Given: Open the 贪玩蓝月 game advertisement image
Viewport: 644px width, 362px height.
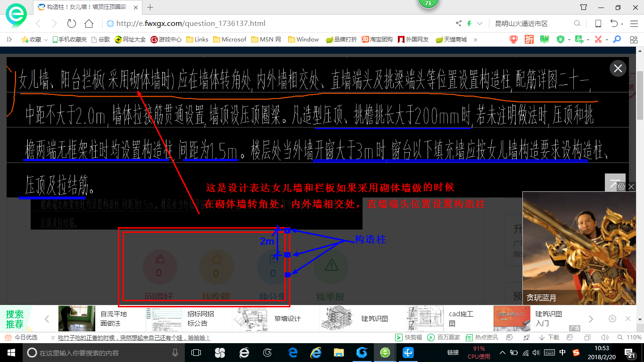Looking at the screenshot, I should point(579,247).
